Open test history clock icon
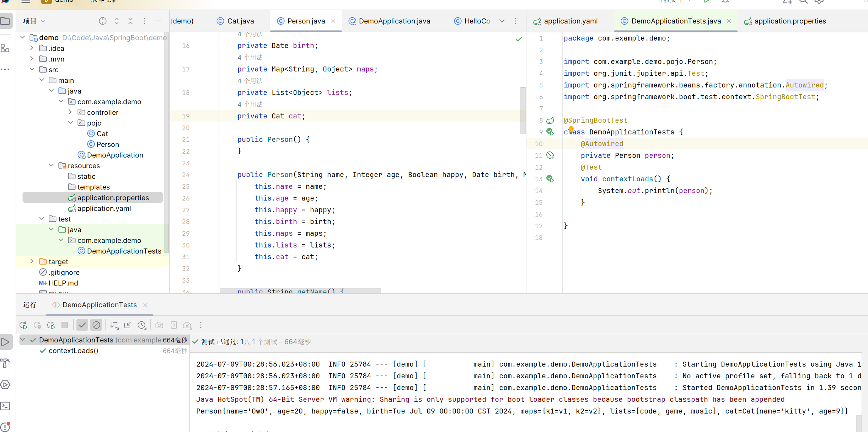The height and width of the screenshot is (432, 868). [x=142, y=325]
